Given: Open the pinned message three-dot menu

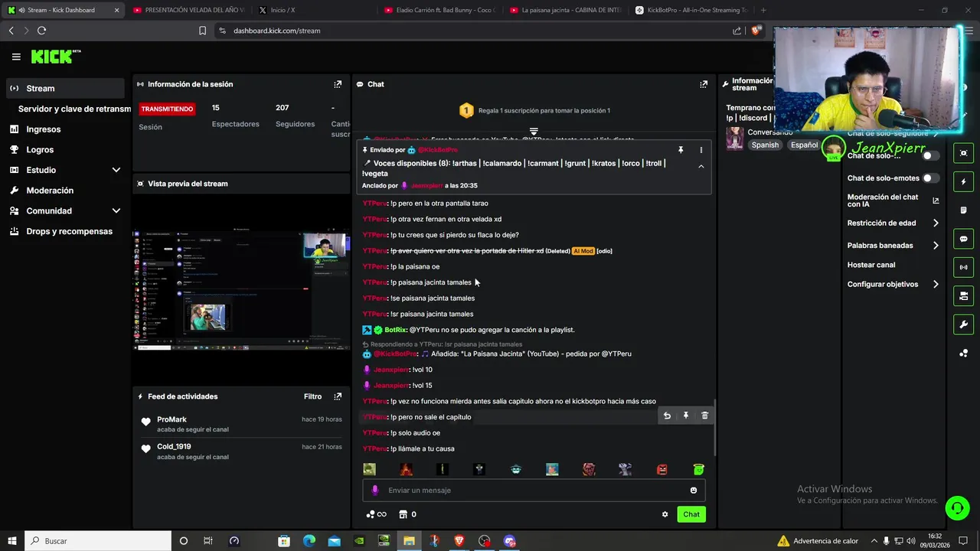Looking at the screenshot, I should click(701, 150).
